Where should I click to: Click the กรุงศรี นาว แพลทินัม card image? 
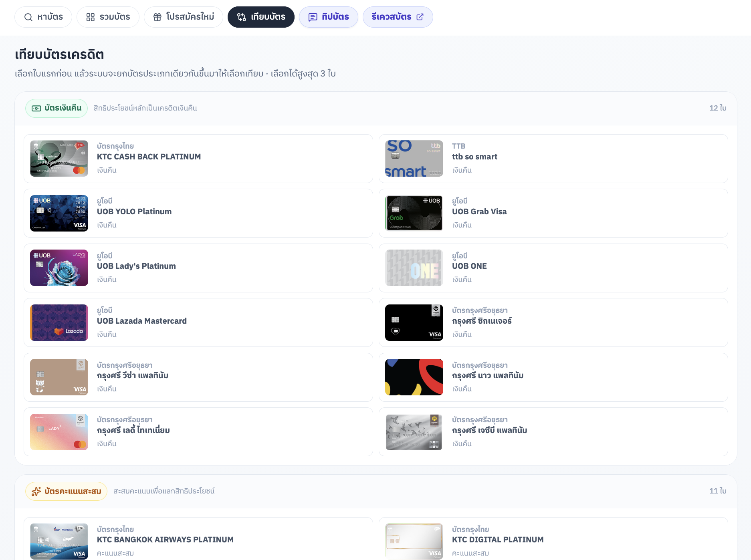click(414, 377)
